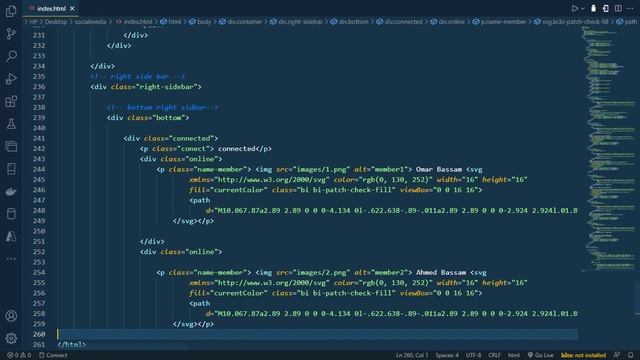The image size is (640, 360).
Task: Open the Azure 'A' icon view
Action: 11,236
